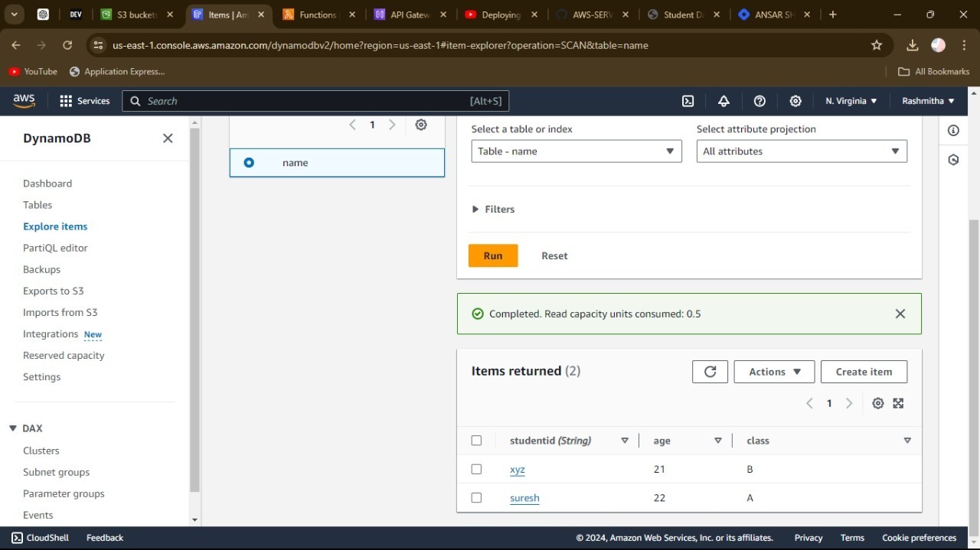Image resolution: width=980 pixels, height=550 pixels.
Task: Open PartiQL editor in the sidebar
Action: 55,248
